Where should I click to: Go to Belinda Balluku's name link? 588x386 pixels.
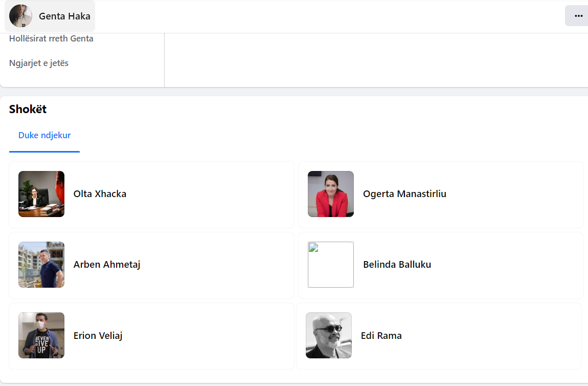point(397,265)
